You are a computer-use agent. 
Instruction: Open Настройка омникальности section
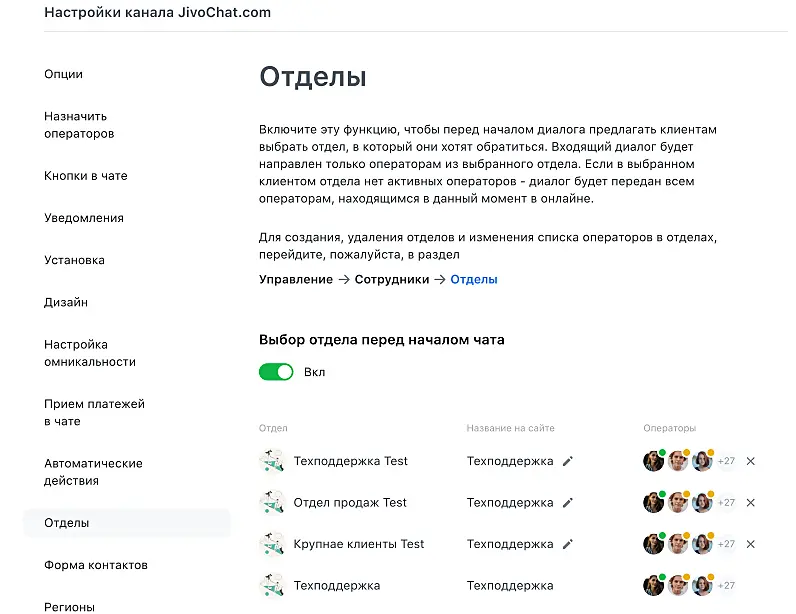click(x=90, y=353)
